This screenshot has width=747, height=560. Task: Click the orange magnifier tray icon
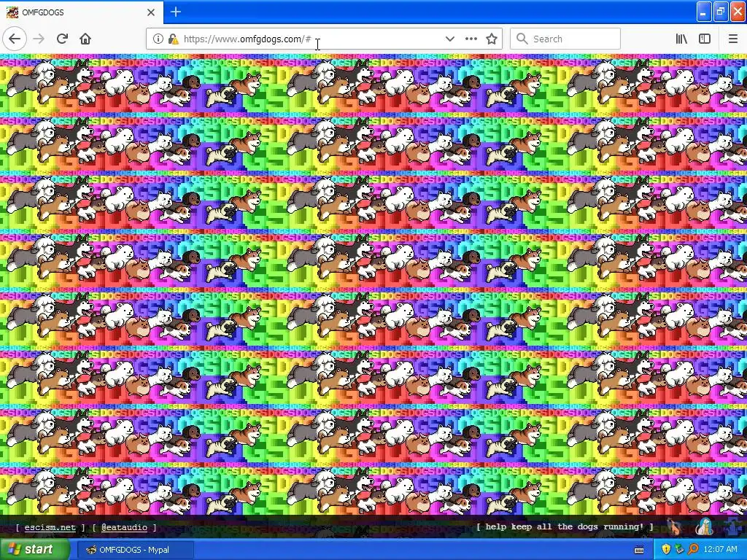(x=693, y=550)
